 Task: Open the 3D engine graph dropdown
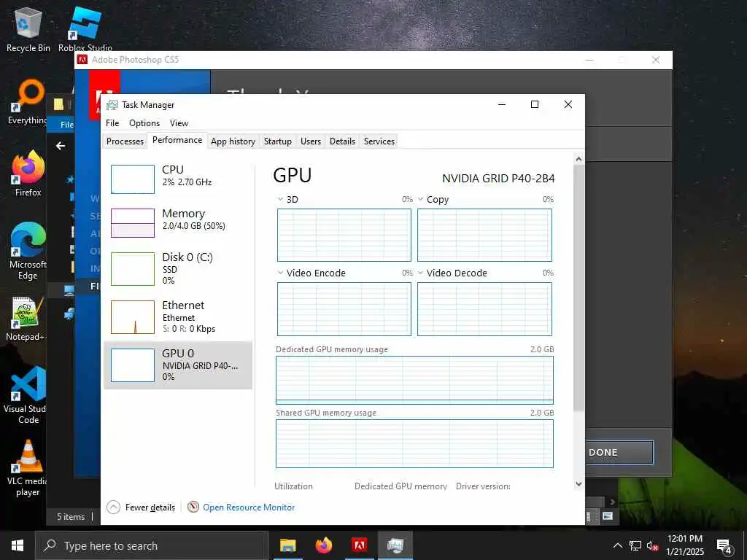[280, 199]
